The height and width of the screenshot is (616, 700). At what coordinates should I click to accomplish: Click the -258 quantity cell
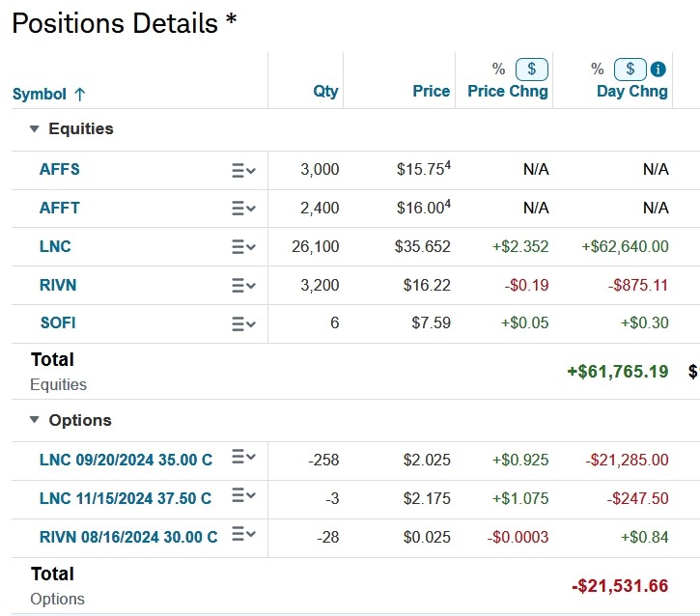tap(323, 460)
